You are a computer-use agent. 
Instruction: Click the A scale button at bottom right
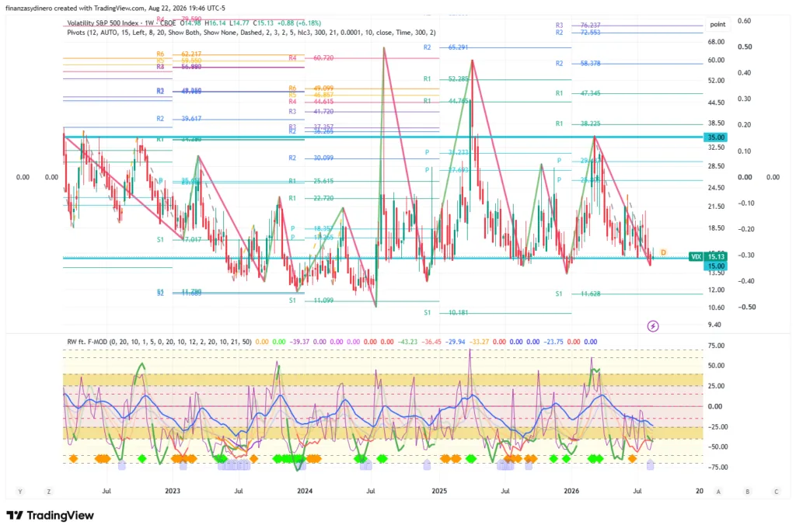point(718,492)
